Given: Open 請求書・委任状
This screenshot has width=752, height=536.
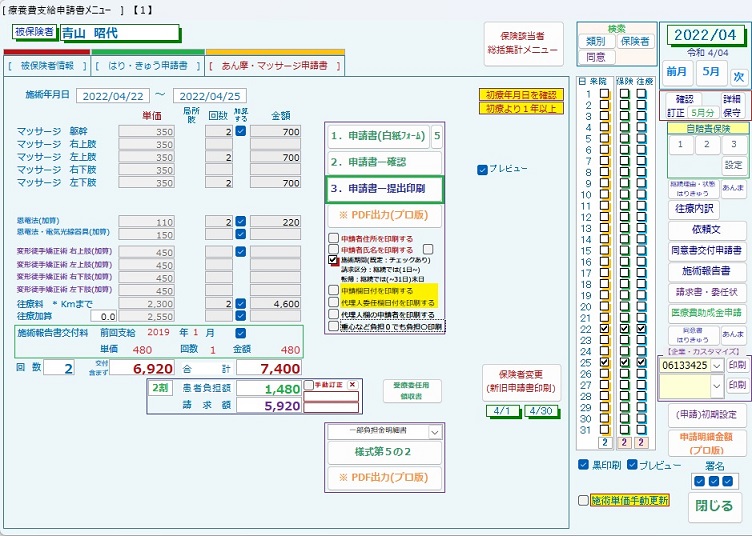Looking at the screenshot, I should [x=706, y=292].
